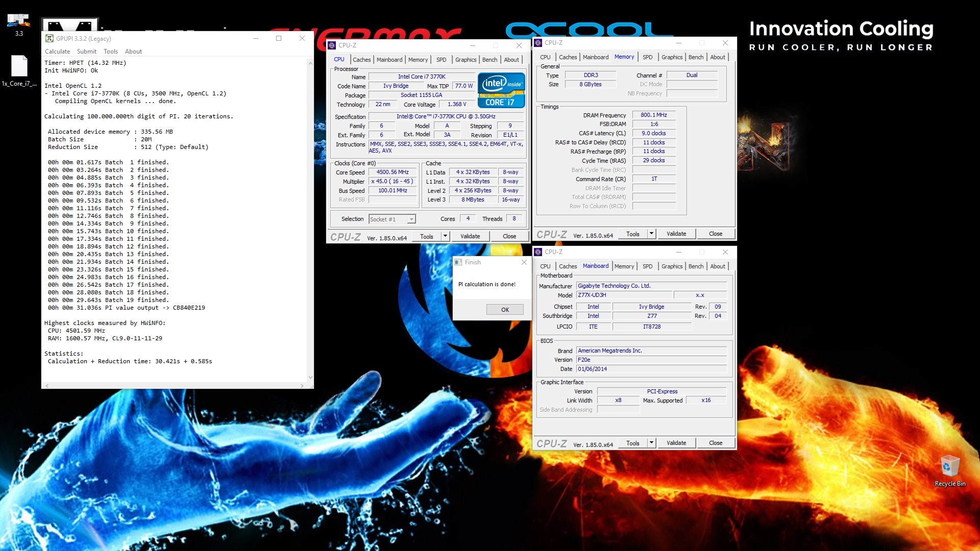Viewport: 980px width, 551px height.
Task: Open the Calculate menu in GPUPI
Action: pyautogui.click(x=57, y=52)
